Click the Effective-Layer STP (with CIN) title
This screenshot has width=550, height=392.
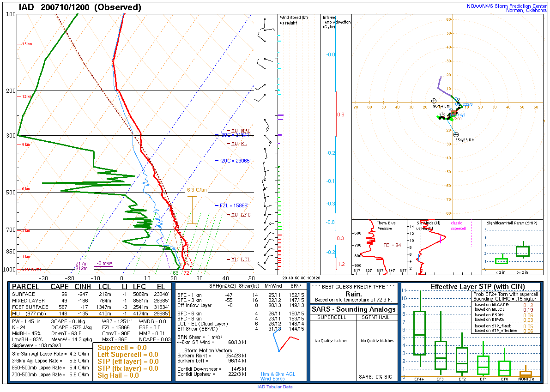click(x=478, y=287)
